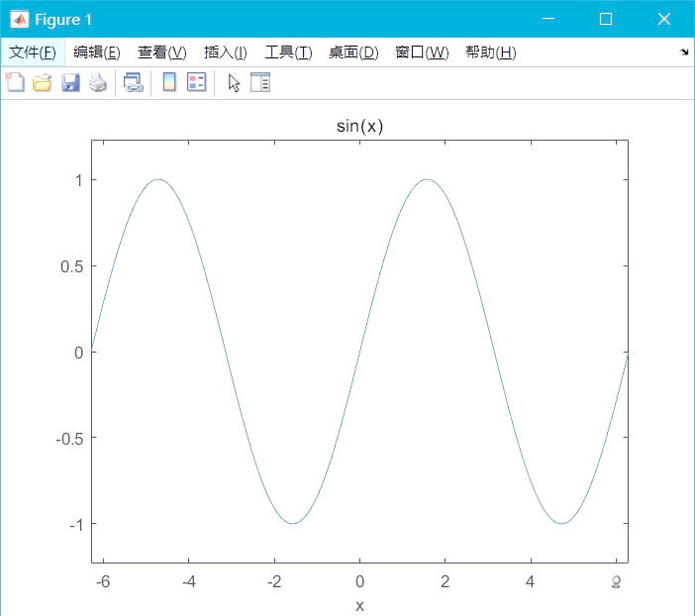This screenshot has width=695, height=616.
Task: Open the 窗口(W) menu
Action: (422, 52)
